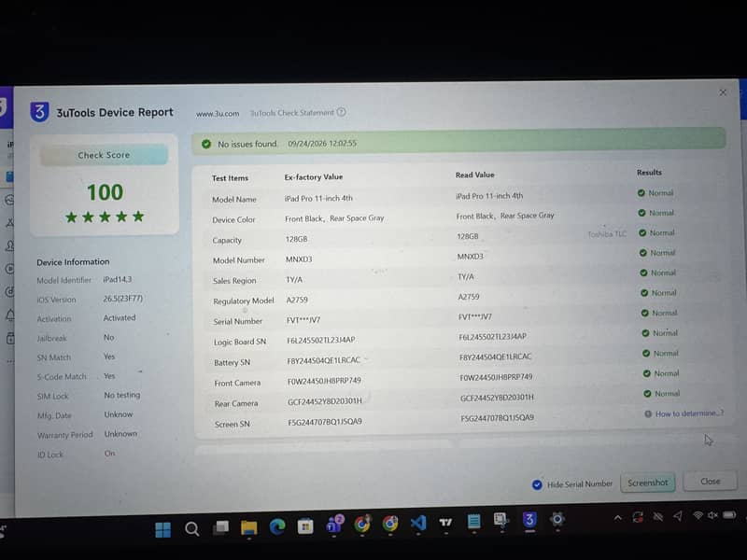Open File Explorer from the taskbar
The height and width of the screenshot is (560, 747).
pos(248,527)
